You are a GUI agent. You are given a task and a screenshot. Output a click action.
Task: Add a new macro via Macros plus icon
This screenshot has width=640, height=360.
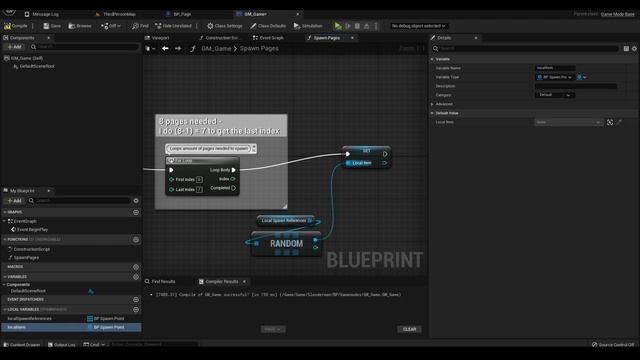136,267
